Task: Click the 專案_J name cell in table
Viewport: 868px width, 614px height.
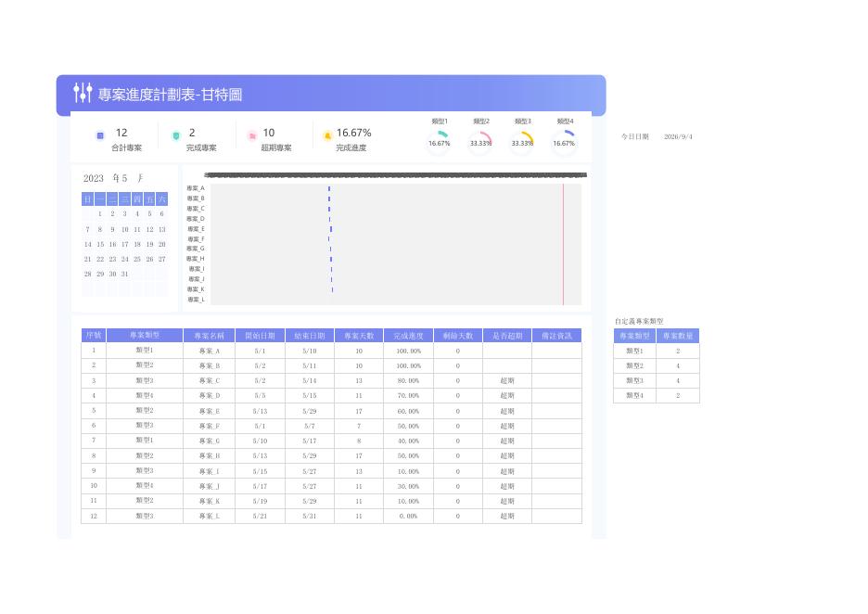Action: [210, 486]
